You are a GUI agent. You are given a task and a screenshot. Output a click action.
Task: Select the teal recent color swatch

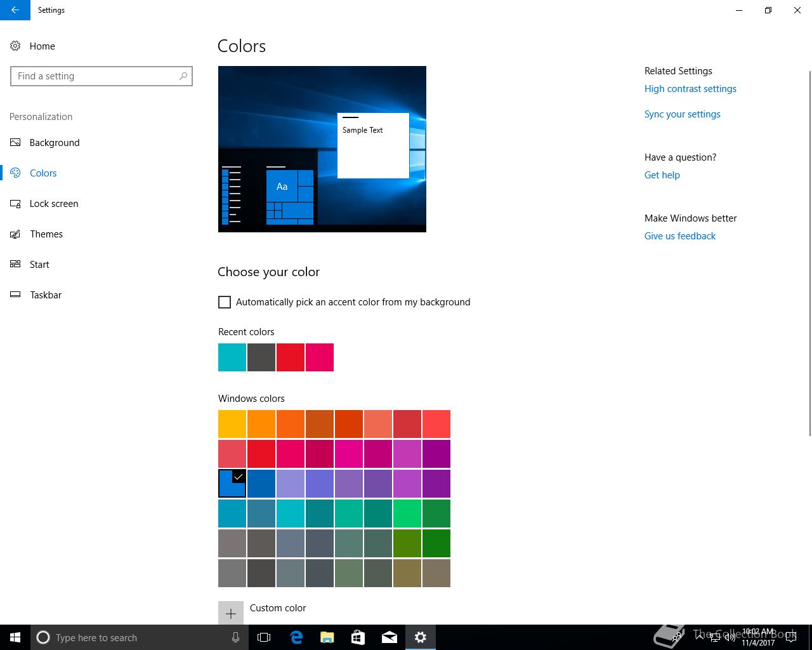click(x=232, y=357)
